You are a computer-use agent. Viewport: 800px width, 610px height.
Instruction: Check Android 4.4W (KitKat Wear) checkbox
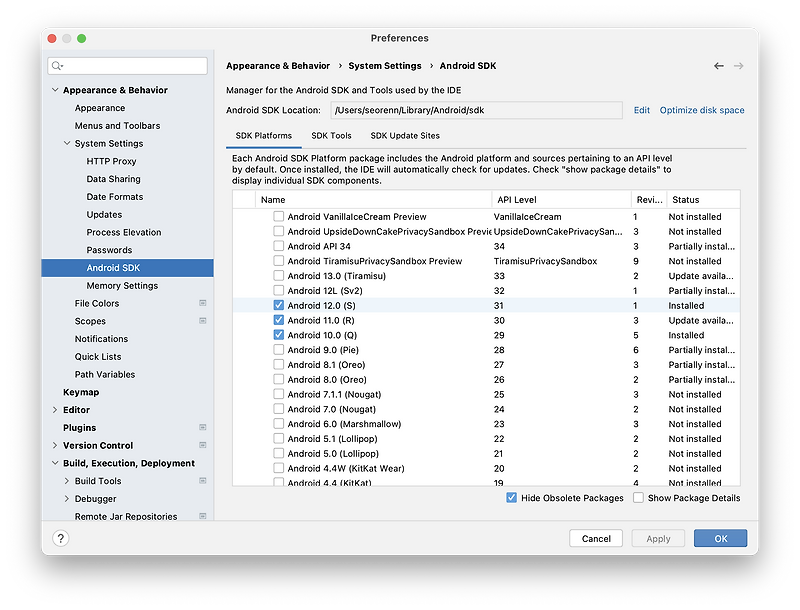[x=279, y=468]
